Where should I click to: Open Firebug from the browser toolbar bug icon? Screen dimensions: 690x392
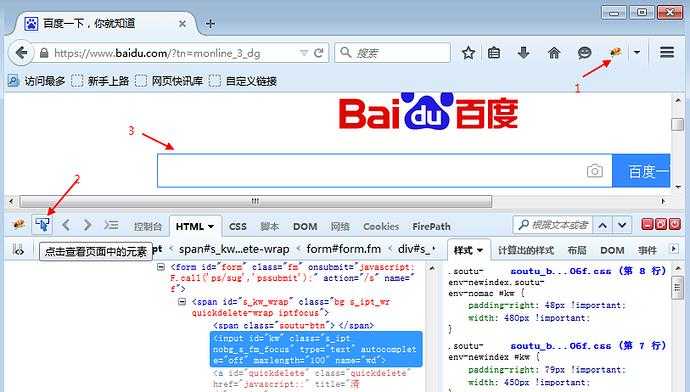[x=615, y=52]
